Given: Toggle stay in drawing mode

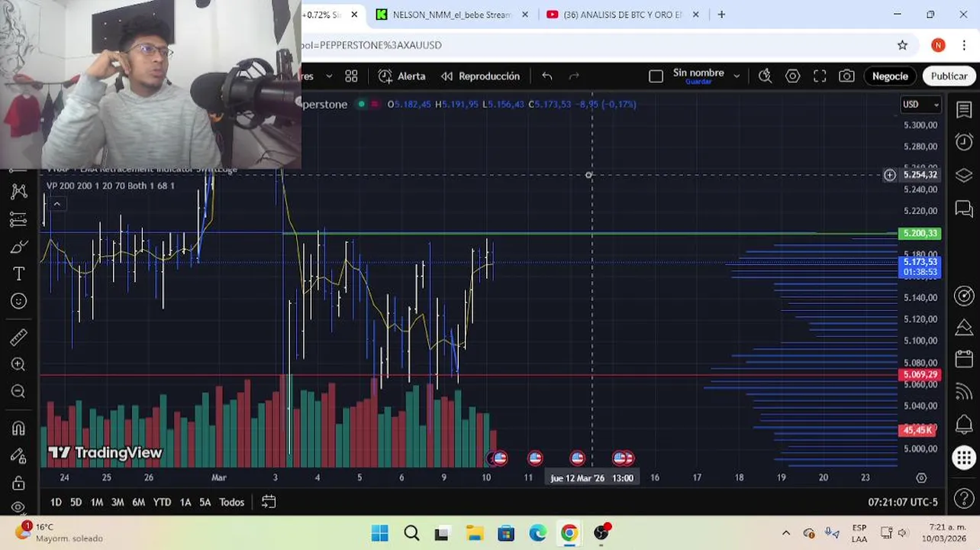Looking at the screenshot, I should pos(18,455).
